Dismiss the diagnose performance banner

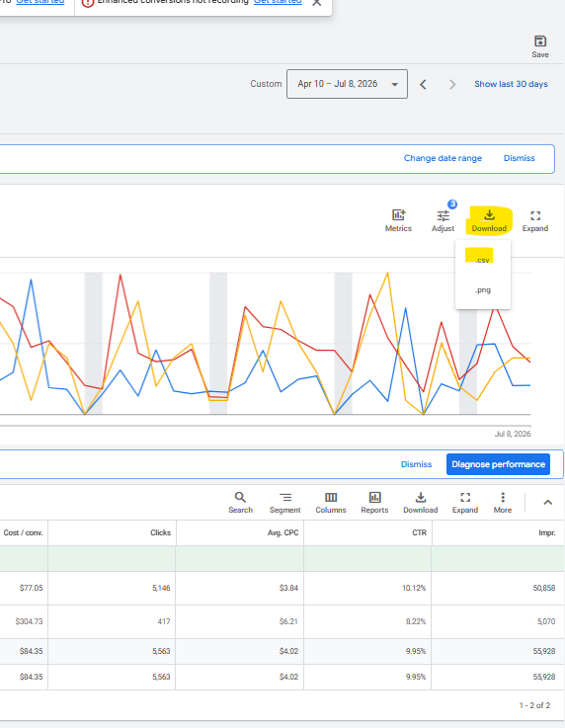pyautogui.click(x=416, y=464)
